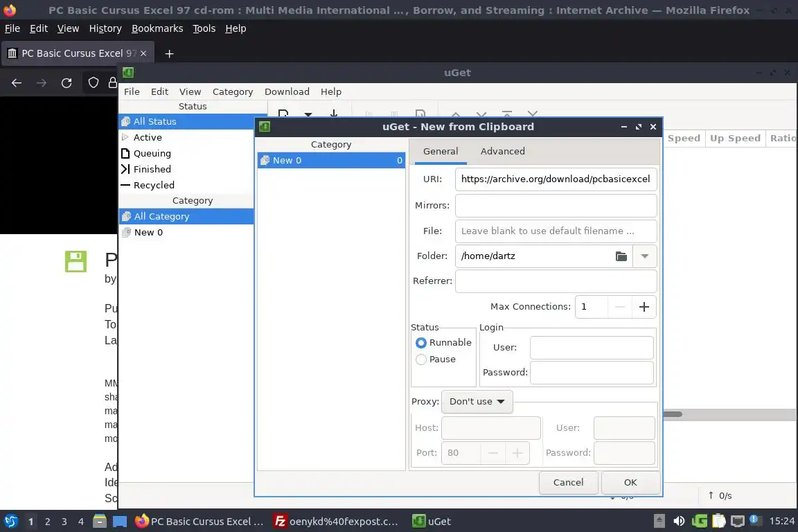Click into the Mirrors field
The image size is (798, 532).
tap(556, 206)
